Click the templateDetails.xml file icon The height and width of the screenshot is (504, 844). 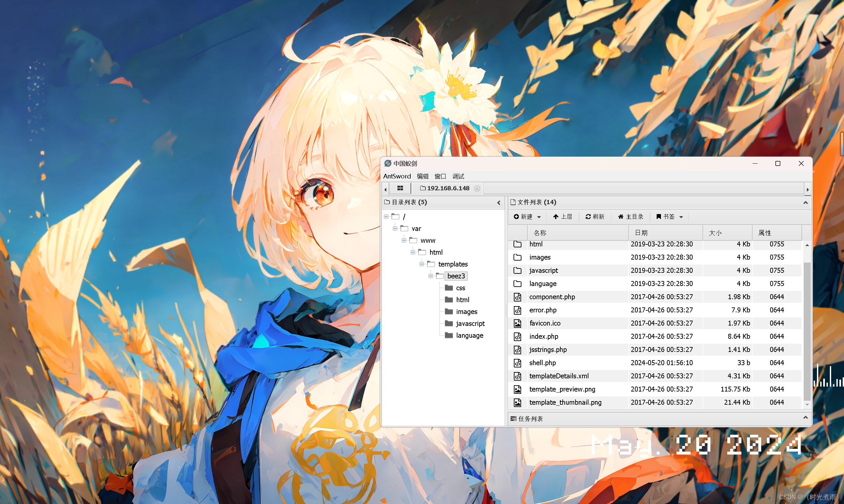(x=517, y=376)
